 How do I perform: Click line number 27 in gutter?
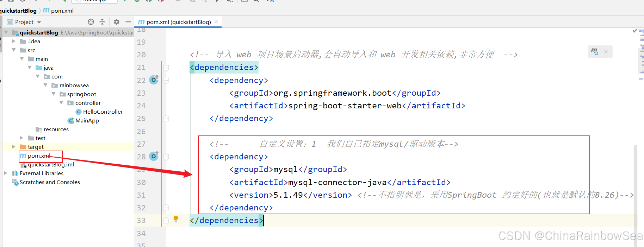(141, 144)
